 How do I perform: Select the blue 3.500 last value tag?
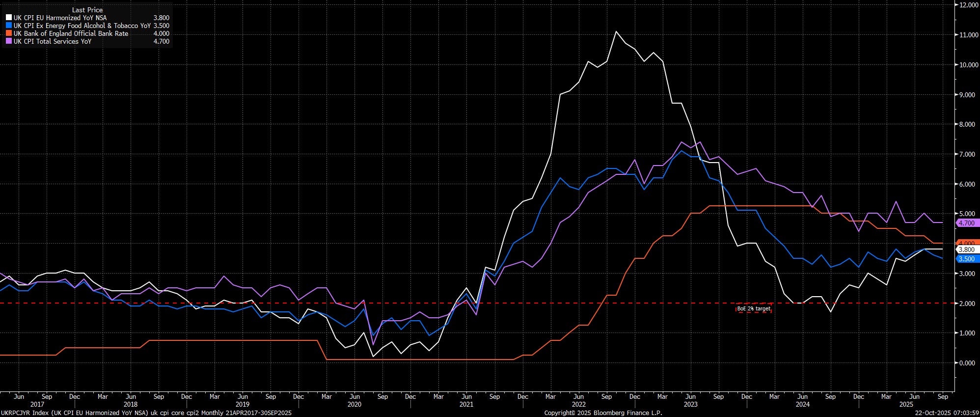pos(966,259)
